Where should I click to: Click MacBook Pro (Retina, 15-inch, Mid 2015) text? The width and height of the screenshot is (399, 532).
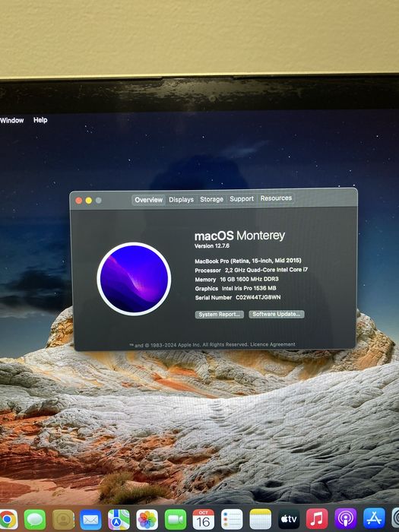(x=248, y=261)
